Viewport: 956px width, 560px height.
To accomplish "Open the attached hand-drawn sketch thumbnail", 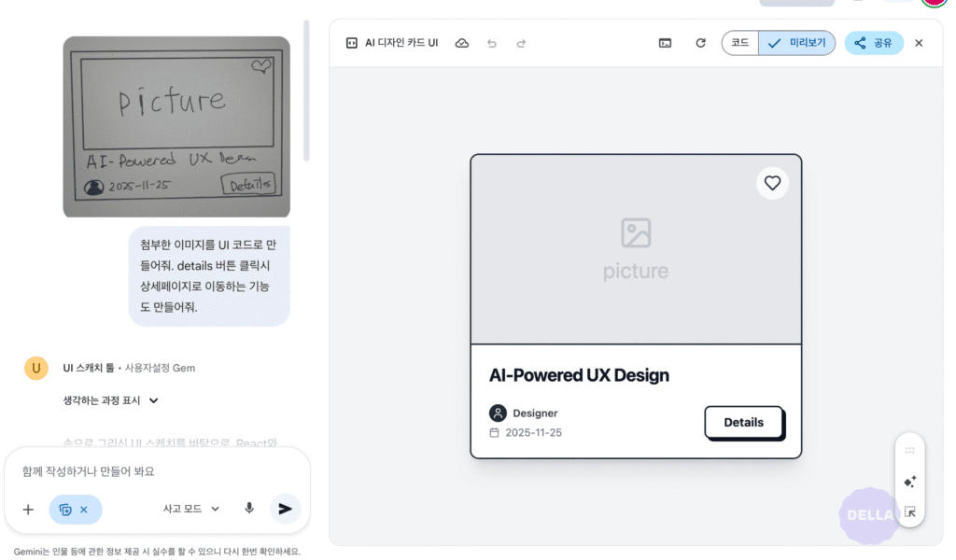I will click(176, 127).
